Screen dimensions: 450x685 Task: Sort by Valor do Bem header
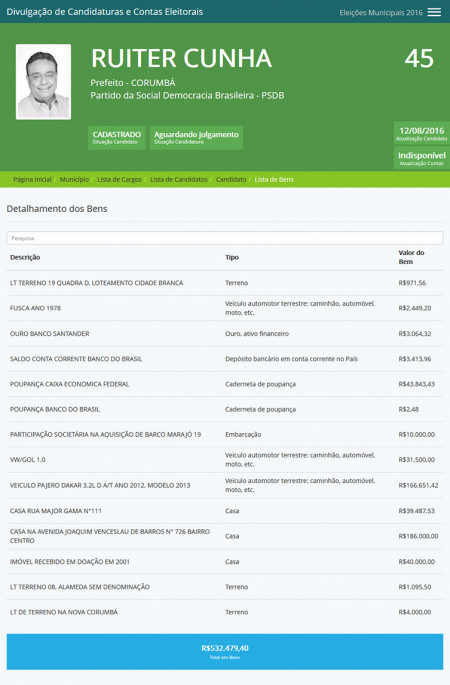pyautogui.click(x=411, y=257)
